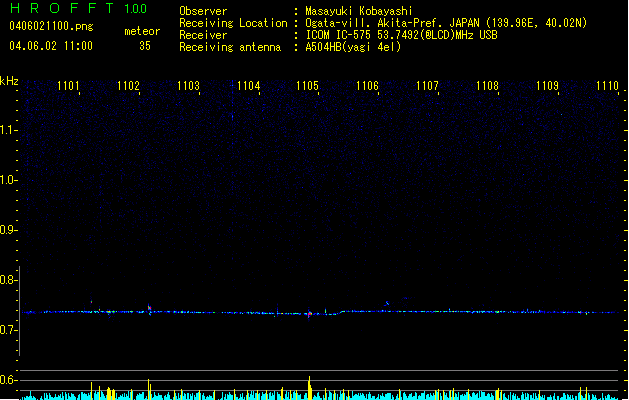Viewport: 629px width, 400px height.
Task: Click the 'Receiving Location' label
Action: pos(233,23)
